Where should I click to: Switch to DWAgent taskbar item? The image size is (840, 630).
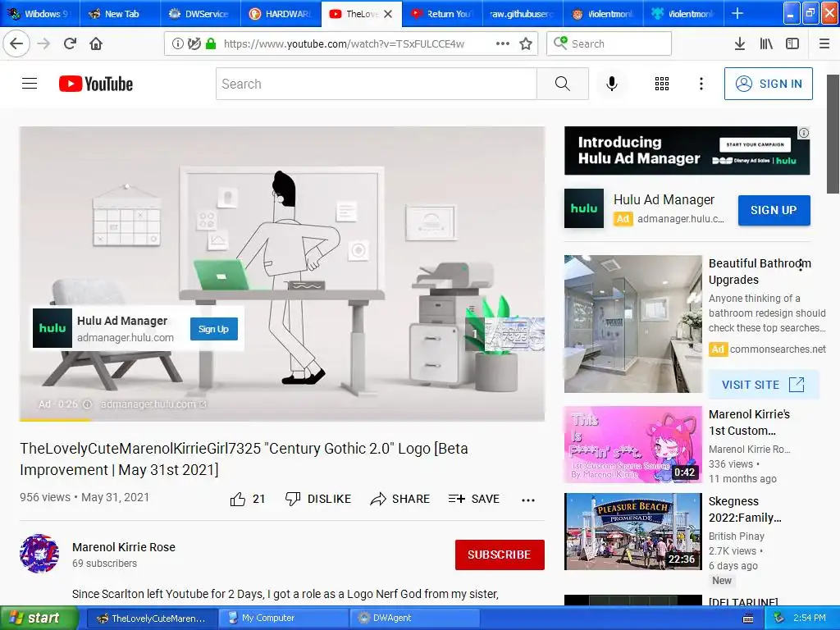click(414, 619)
